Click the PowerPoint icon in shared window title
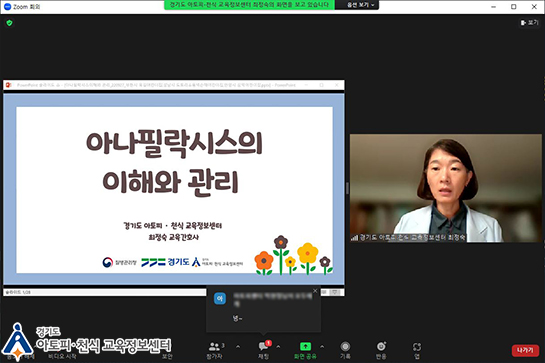The height and width of the screenshot is (363, 545). [x=8, y=85]
